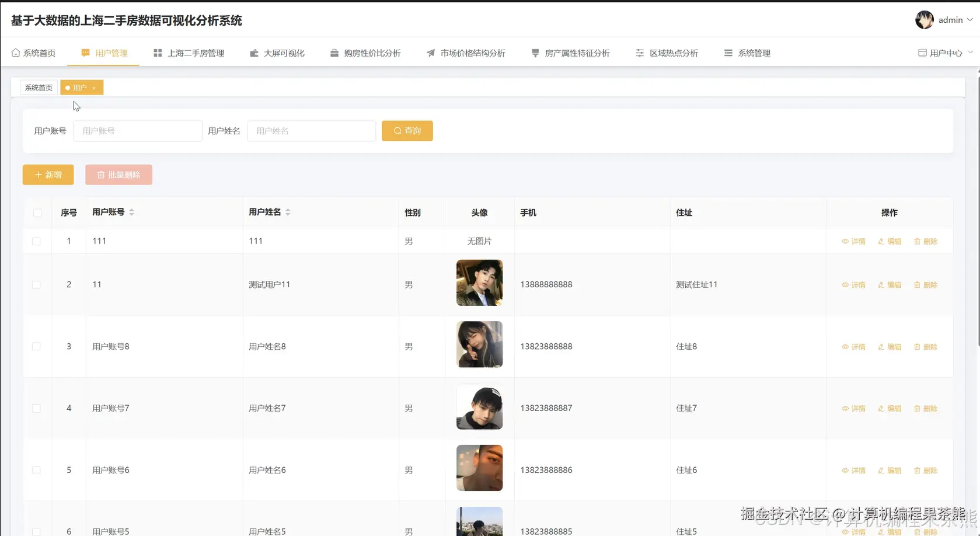980x536 pixels.
Task: View 详情 for 测试用户11
Action: 853,286
